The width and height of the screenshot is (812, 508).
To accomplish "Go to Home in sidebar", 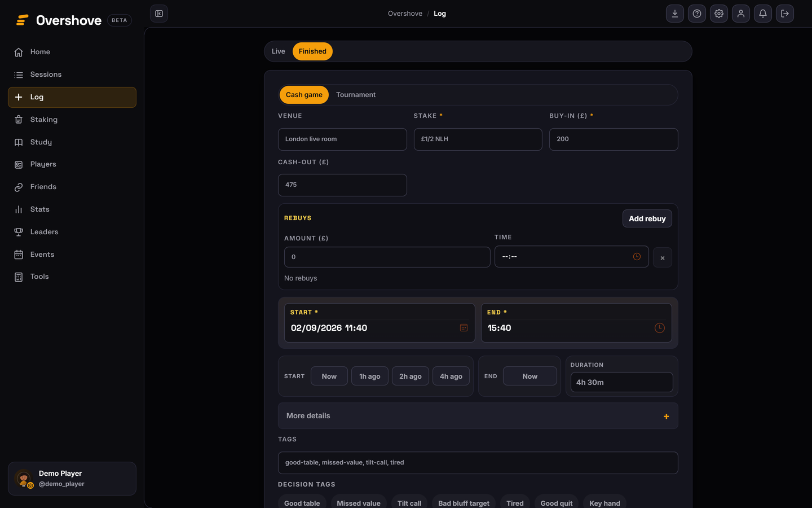I will pyautogui.click(x=72, y=52).
